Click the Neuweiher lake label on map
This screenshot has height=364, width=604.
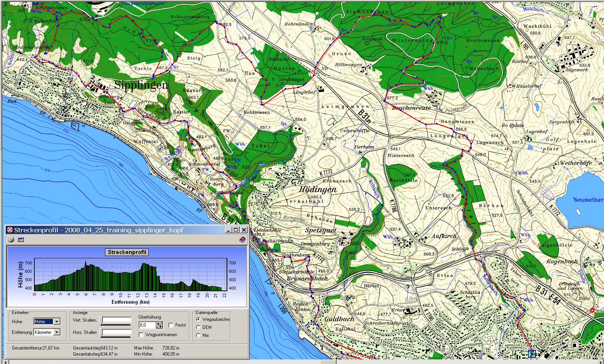coord(588,200)
